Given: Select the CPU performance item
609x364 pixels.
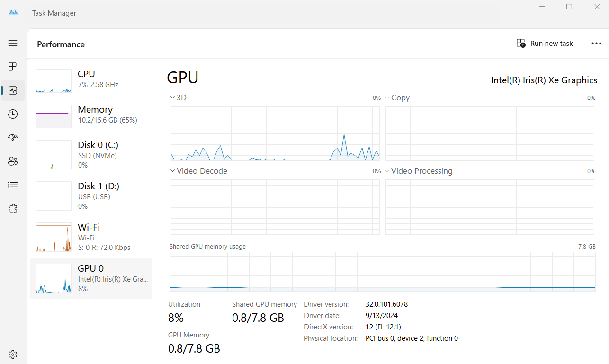Looking at the screenshot, I should 91,81.
